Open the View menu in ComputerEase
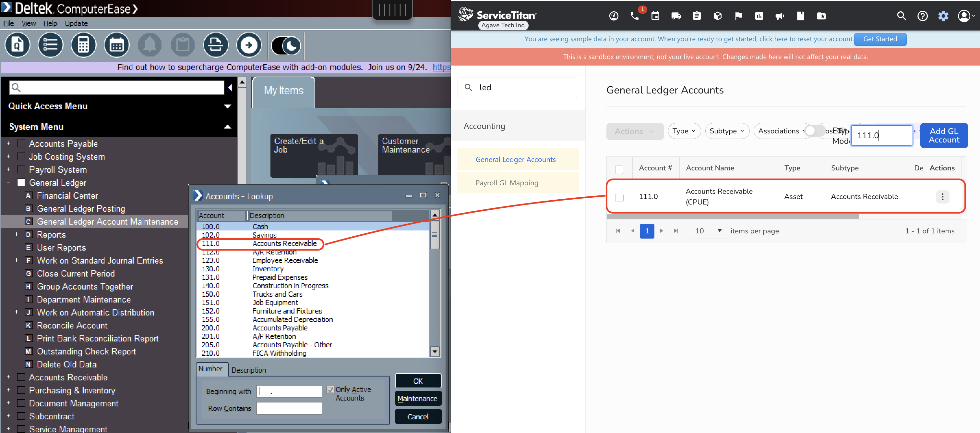The height and width of the screenshot is (433, 980). (29, 24)
